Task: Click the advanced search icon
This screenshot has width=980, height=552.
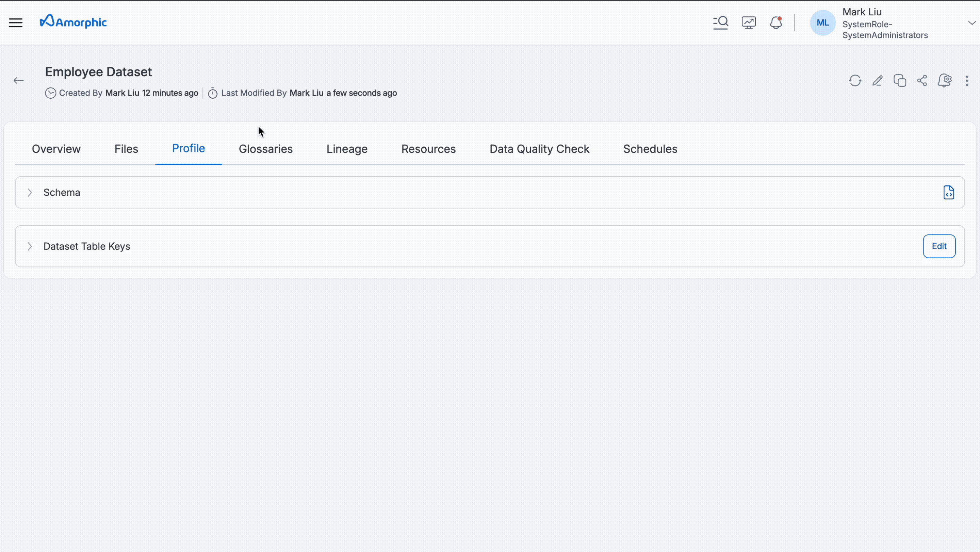Action: pyautogui.click(x=721, y=22)
